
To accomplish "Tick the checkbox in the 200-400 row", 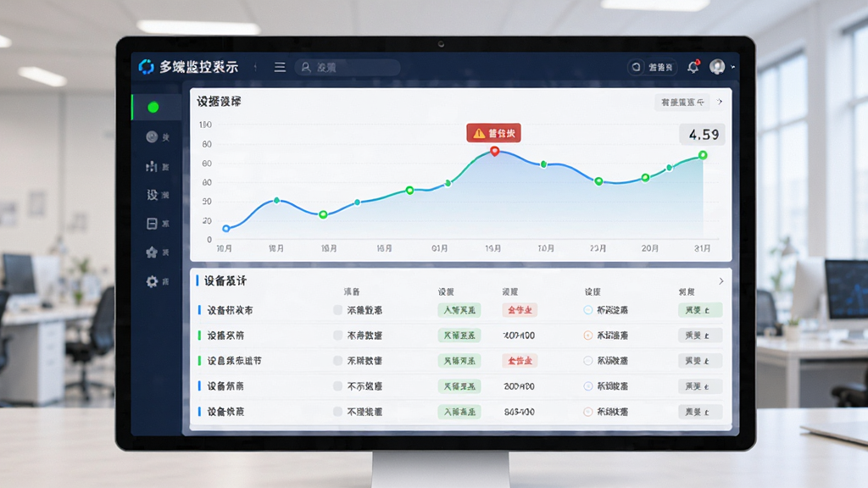I will point(337,386).
